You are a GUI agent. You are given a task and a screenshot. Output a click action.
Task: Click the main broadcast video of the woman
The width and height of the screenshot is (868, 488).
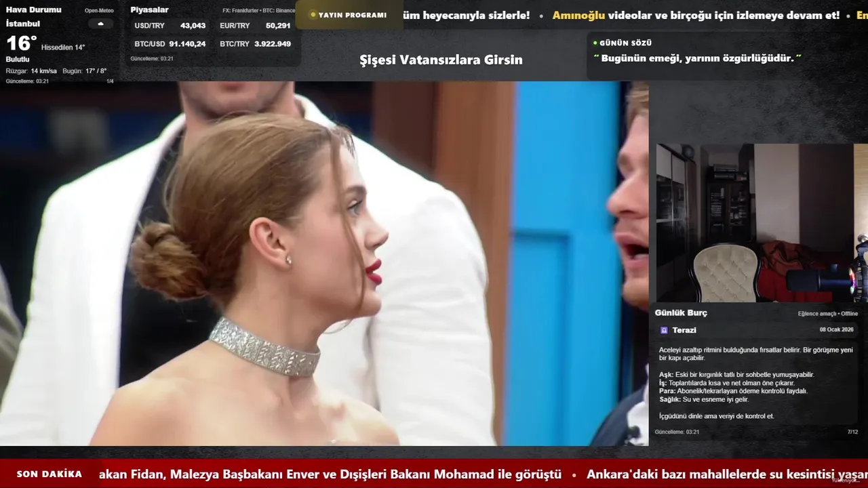[324, 264]
